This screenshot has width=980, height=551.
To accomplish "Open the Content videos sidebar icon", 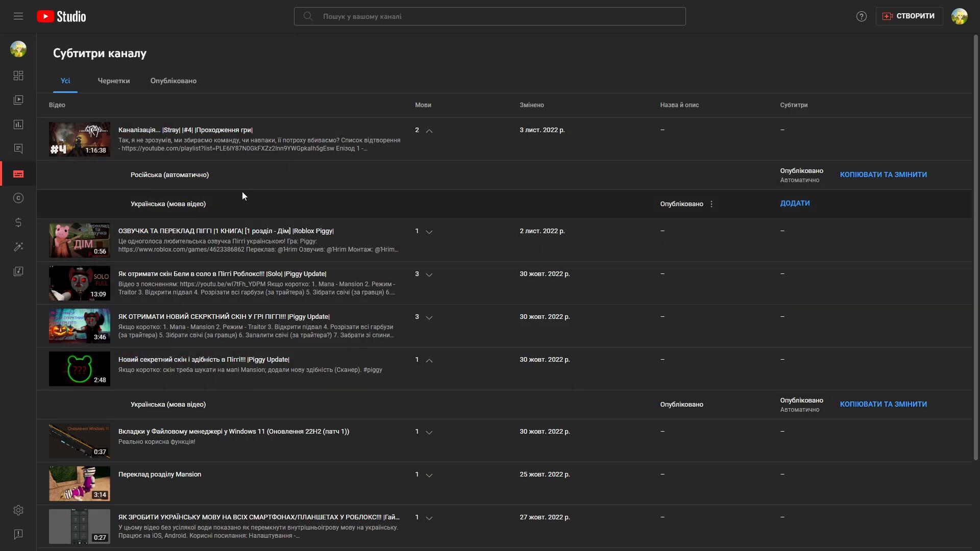I will tap(18, 100).
